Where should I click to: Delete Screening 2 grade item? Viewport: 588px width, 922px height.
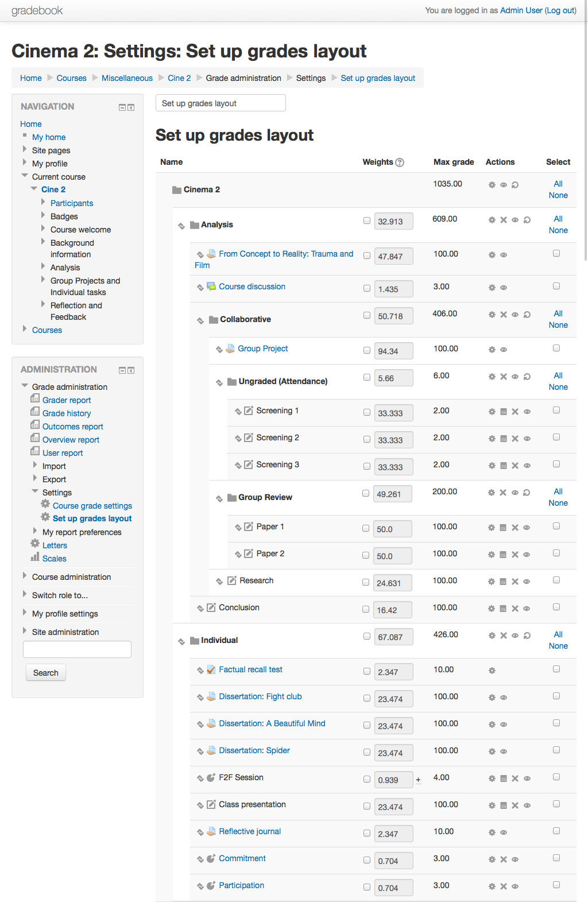(515, 439)
